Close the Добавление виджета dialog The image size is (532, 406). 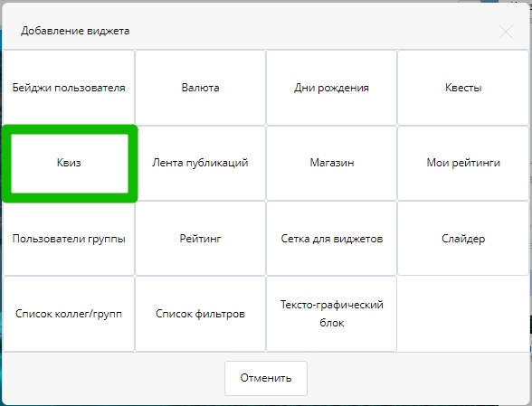click(x=506, y=33)
